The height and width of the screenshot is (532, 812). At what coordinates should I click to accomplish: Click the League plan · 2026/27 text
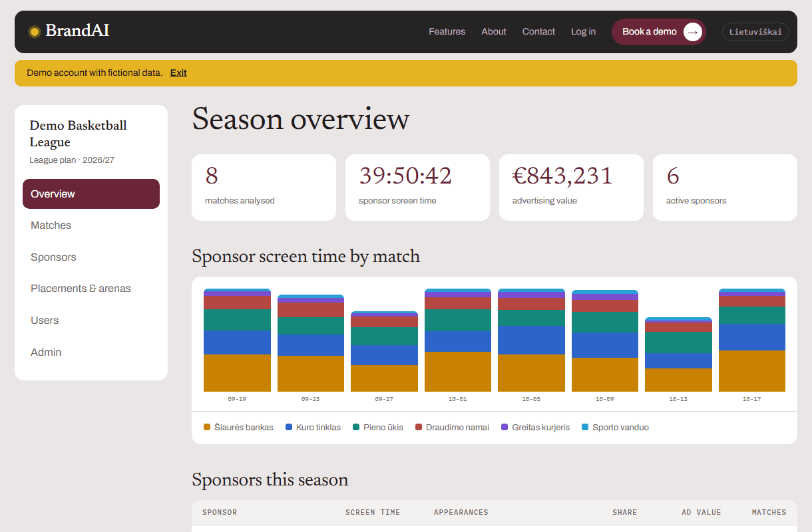[x=72, y=160]
